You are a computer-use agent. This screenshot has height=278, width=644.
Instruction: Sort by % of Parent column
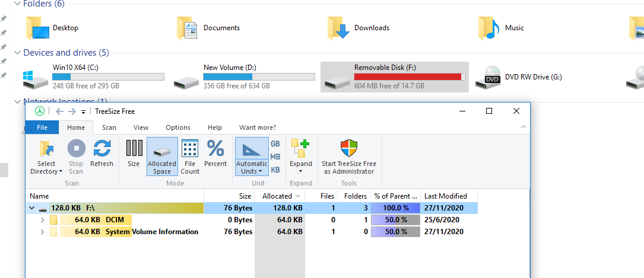click(395, 196)
